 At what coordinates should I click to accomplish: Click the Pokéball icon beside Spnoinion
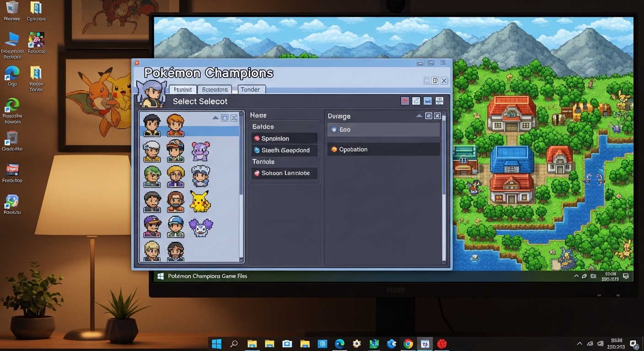pyautogui.click(x=257, y=138)
